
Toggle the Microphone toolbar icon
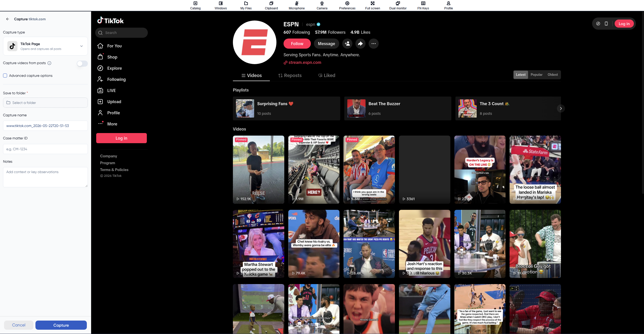click(296, 5)
